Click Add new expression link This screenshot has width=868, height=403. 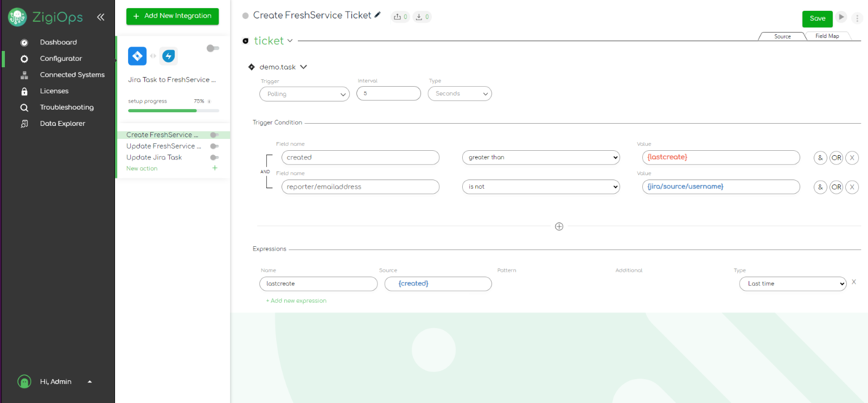click(x=296, y=300)
